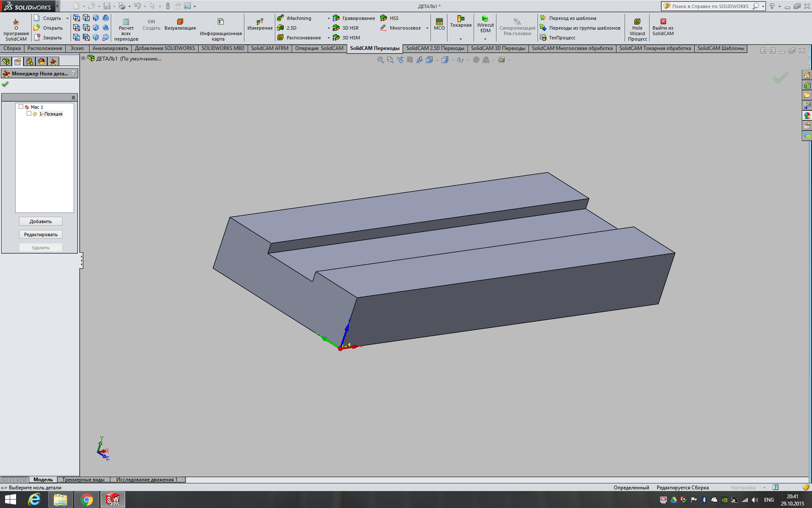
Task: Click the Hole Wizard Процесс icon
Action: tap(637, 22)
